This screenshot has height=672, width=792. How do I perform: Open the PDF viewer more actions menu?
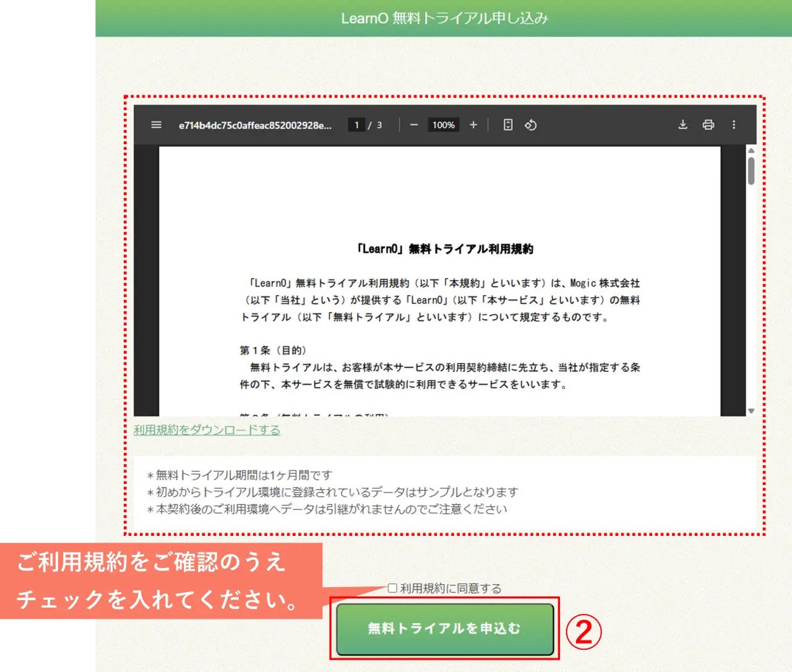pyautogui.click(x=734, y=125)
